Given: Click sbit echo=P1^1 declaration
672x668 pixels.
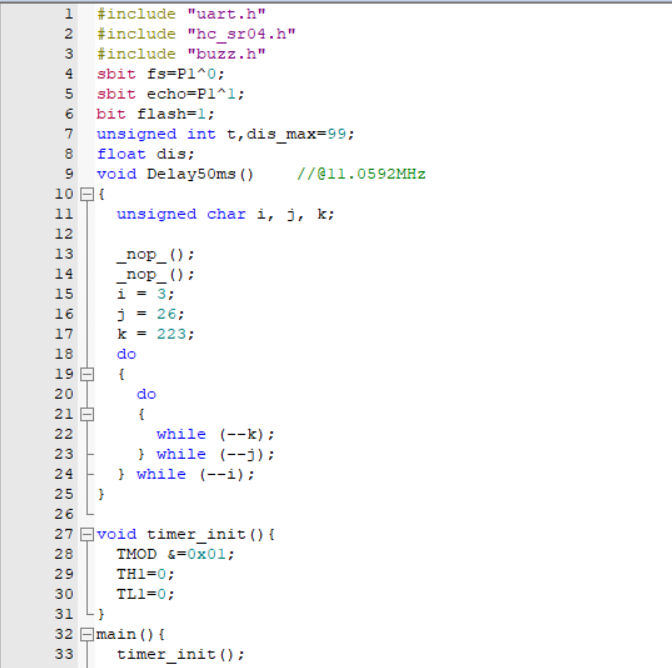Looking at the screenshot, I should point(171,94).
